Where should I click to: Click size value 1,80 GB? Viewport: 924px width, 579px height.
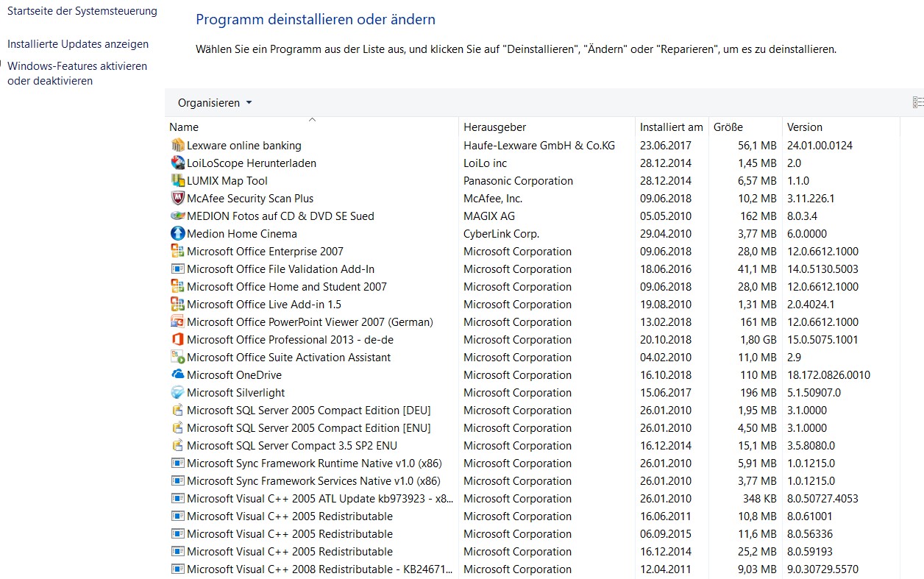coord(758,340)
